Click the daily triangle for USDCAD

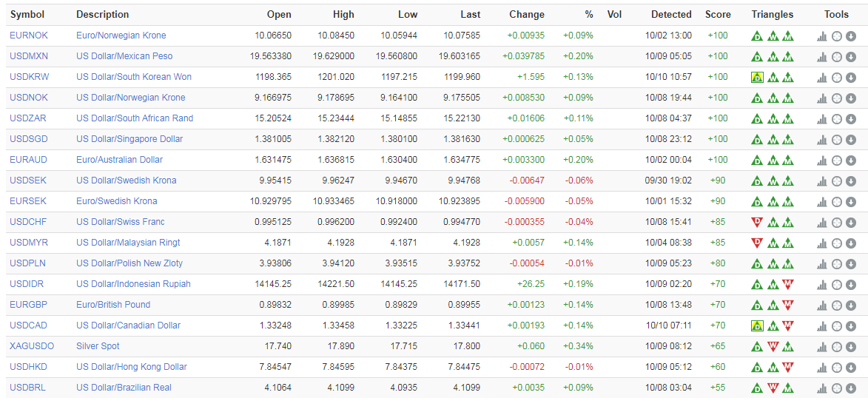pos(757,325)
